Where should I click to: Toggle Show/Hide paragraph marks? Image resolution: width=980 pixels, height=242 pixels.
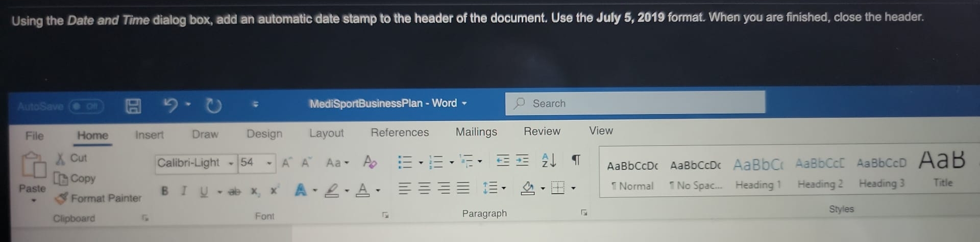(576, 160)
